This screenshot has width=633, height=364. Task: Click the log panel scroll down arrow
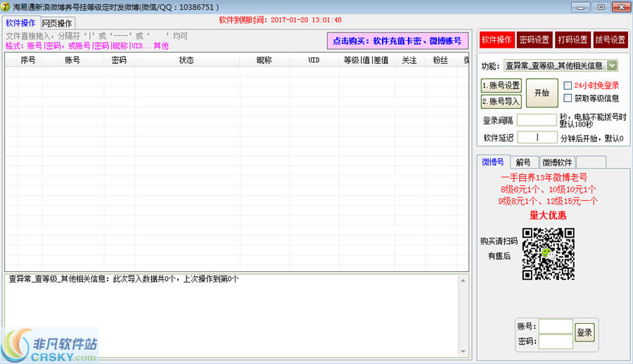point(463,351)
